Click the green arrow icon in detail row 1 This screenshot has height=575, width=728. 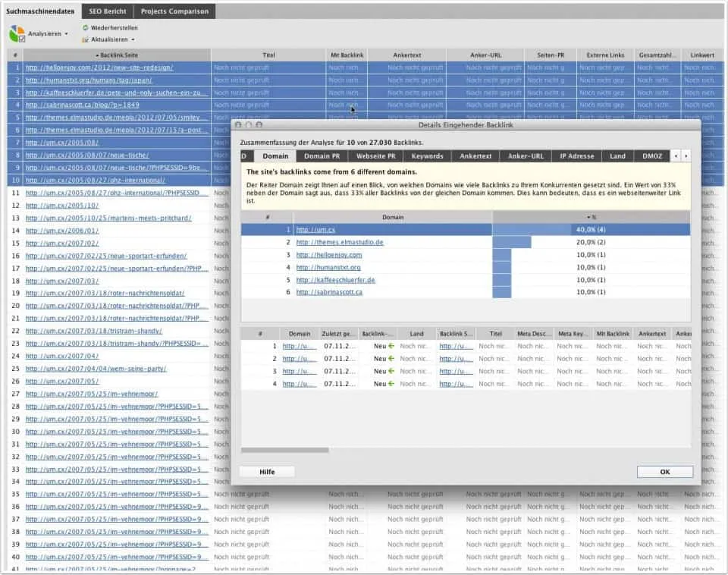391,347
